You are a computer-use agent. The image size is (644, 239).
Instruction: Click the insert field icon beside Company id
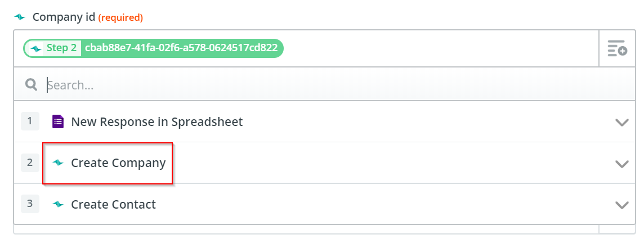[x=618, y=48]
